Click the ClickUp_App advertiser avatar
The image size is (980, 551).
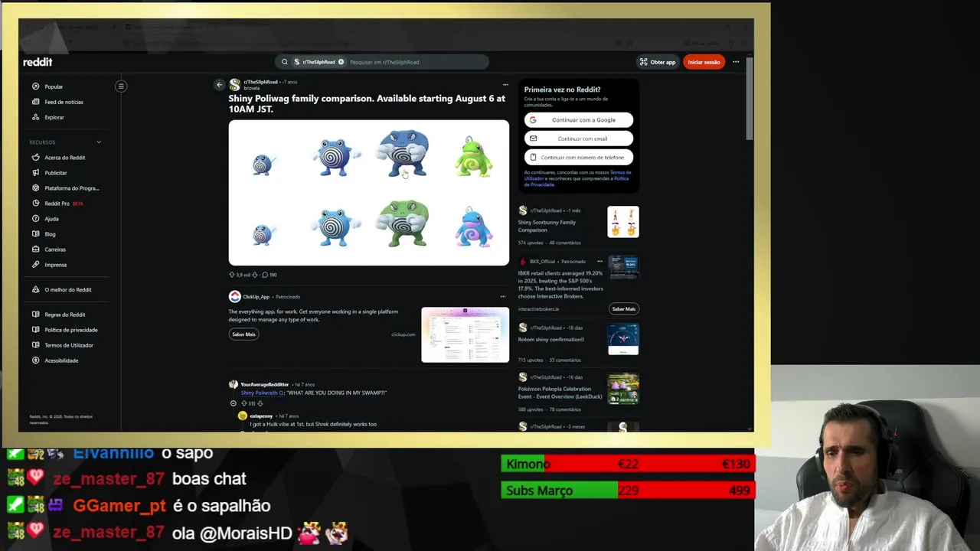(x=234, y=296)
